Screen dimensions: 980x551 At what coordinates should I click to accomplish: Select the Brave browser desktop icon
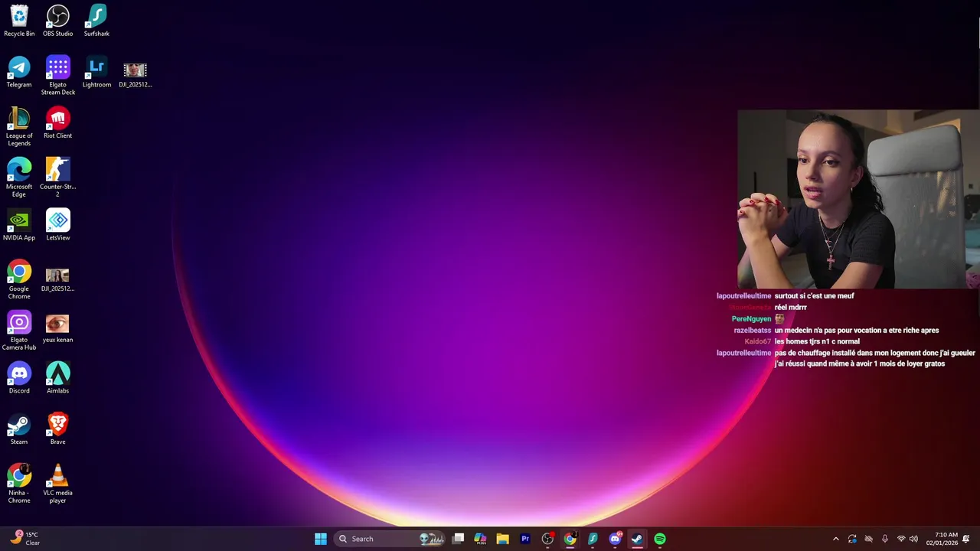tap(58, 429)
